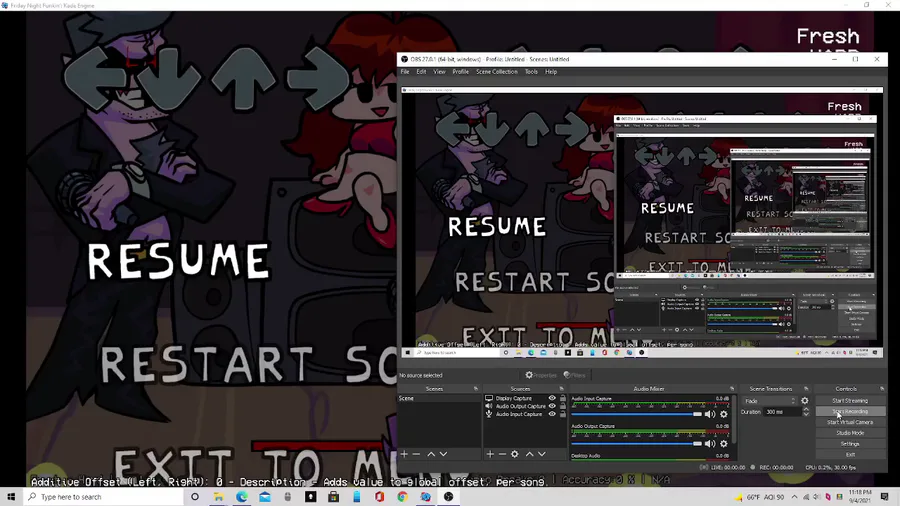Pop out the Sources dock
The height and width of the screenshot is (506, 900).
coord(562,389)
